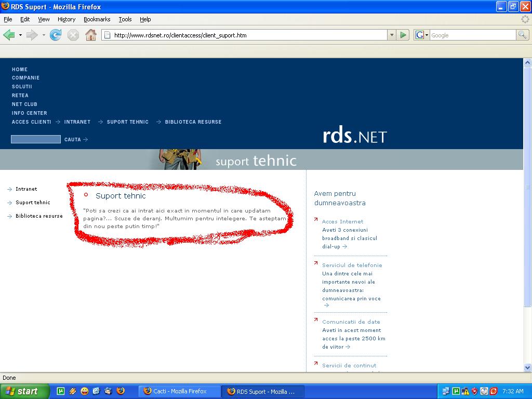Click the red arrow beside Comunicatii de date
This screenshot has height=399, width=532.
point(316,320)
